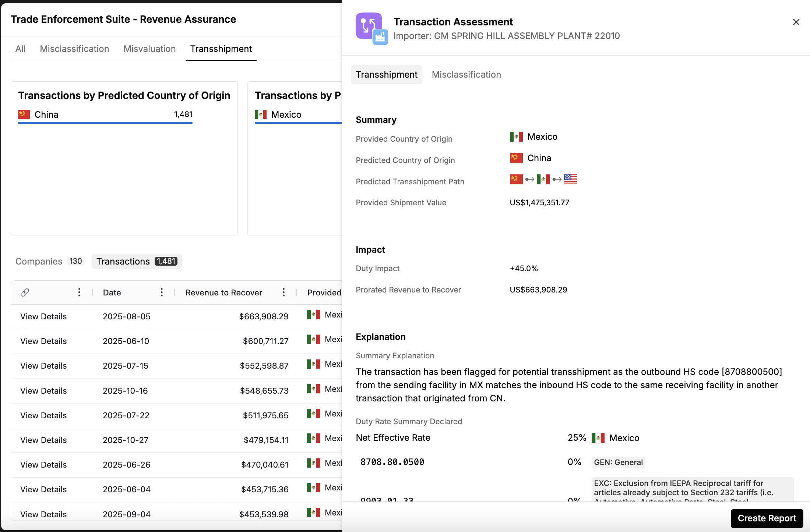Click the US$663,908.29 prorated revenue value
The width and height of the screenshot is (810, 532).
click(x=538, y=290)
